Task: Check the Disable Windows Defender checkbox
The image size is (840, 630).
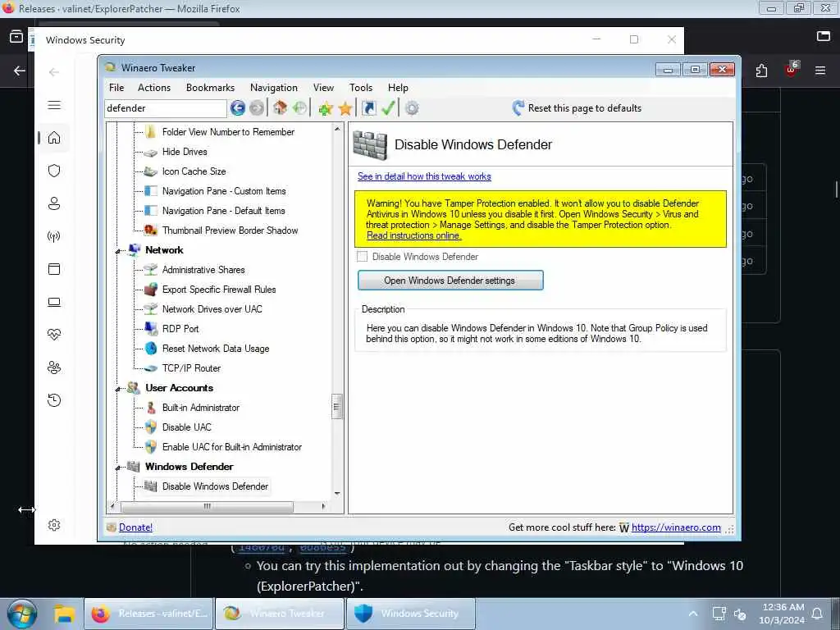Action: click(362, 257)
